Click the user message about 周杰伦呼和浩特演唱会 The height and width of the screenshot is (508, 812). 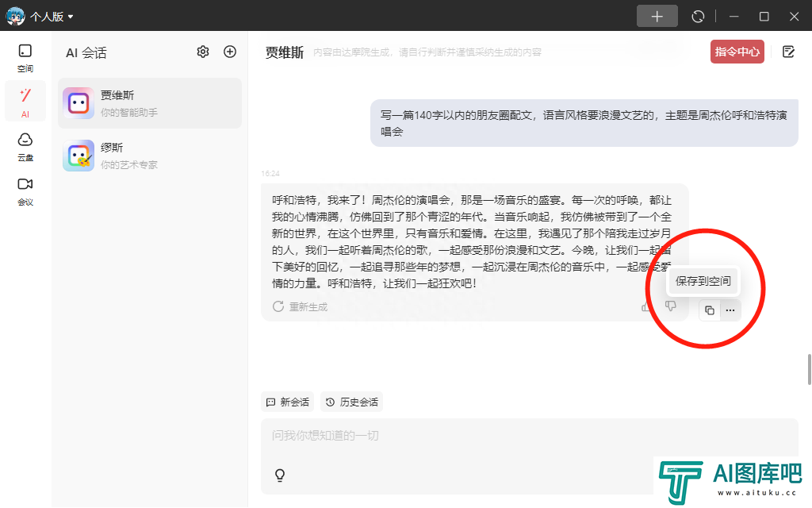click(584, 123)
